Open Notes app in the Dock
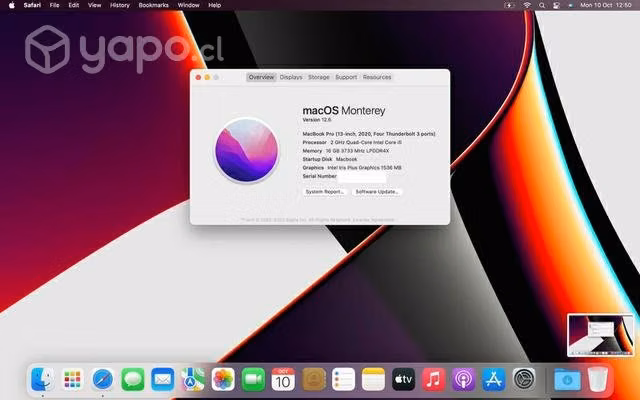This screenshot has width=640, height=400. (373, 379)
